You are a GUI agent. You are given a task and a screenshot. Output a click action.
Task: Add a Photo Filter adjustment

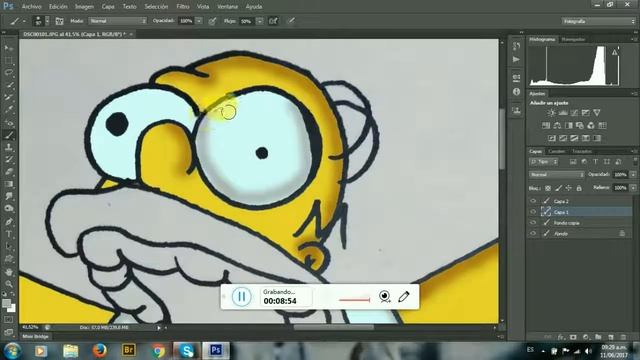tap(580, 125)
